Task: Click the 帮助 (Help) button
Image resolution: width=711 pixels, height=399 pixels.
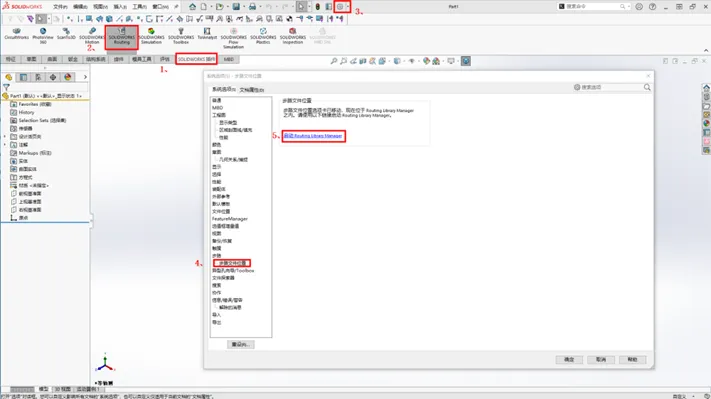Action: coord(632,359)
